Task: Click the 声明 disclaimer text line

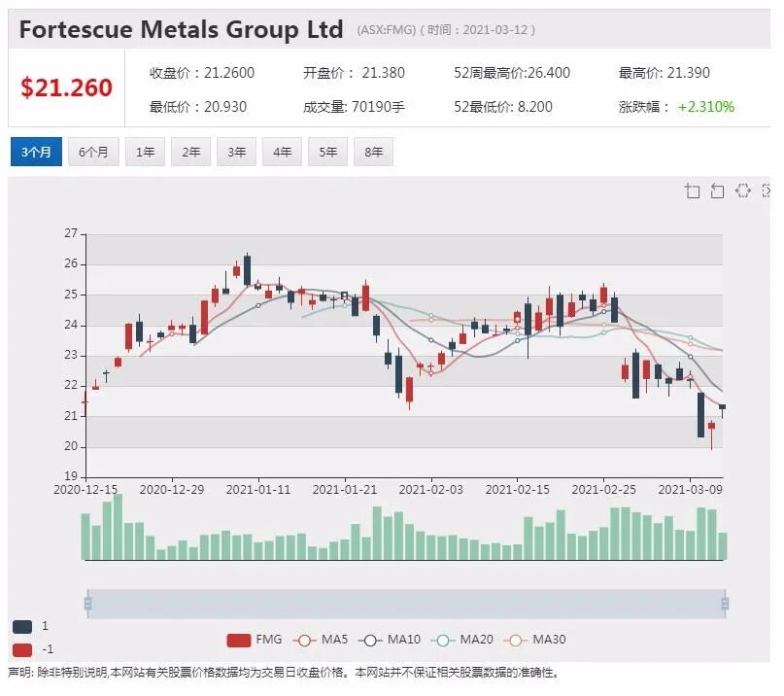Action: [x=283, y=673]
